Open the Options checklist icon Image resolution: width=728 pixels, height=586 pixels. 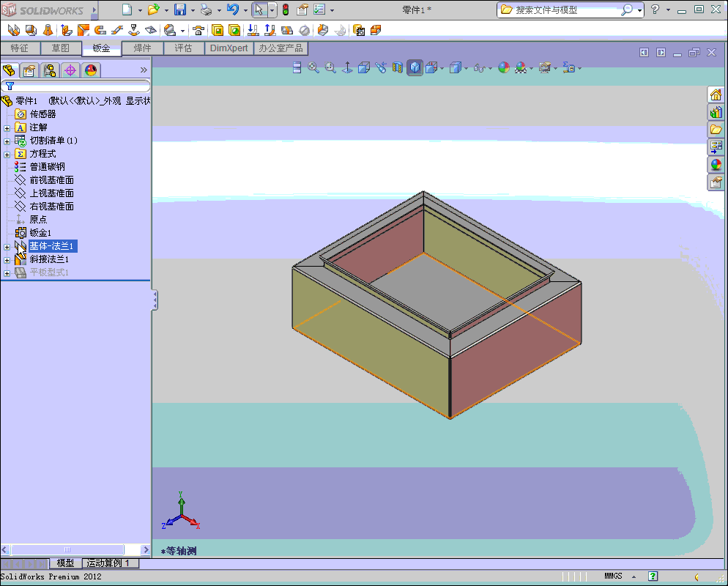click(x=319, y=10)
